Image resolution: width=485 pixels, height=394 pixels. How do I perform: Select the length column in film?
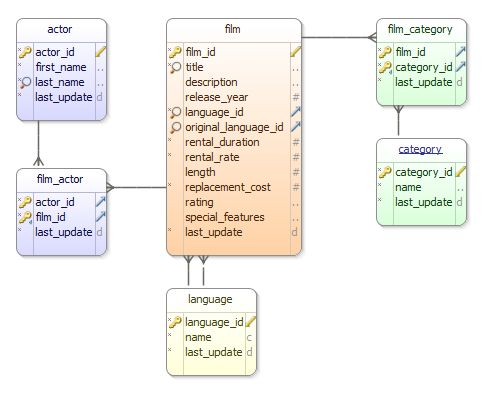pos(200,172)
